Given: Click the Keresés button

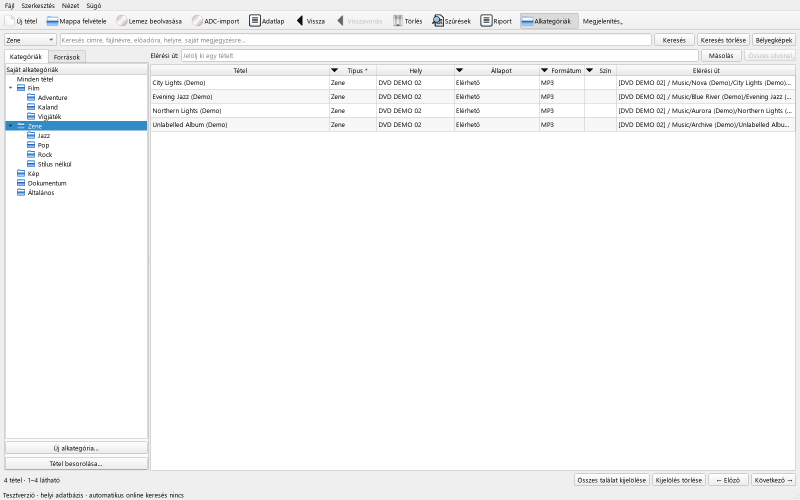Looking at the screenshot, I should [674, 40].
